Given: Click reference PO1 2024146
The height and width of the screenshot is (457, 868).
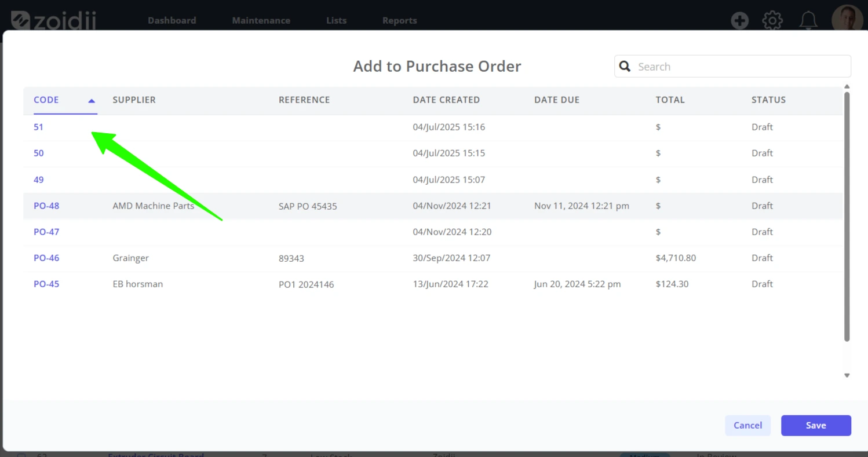Looking at the screenshot, I should click(306, 284).
